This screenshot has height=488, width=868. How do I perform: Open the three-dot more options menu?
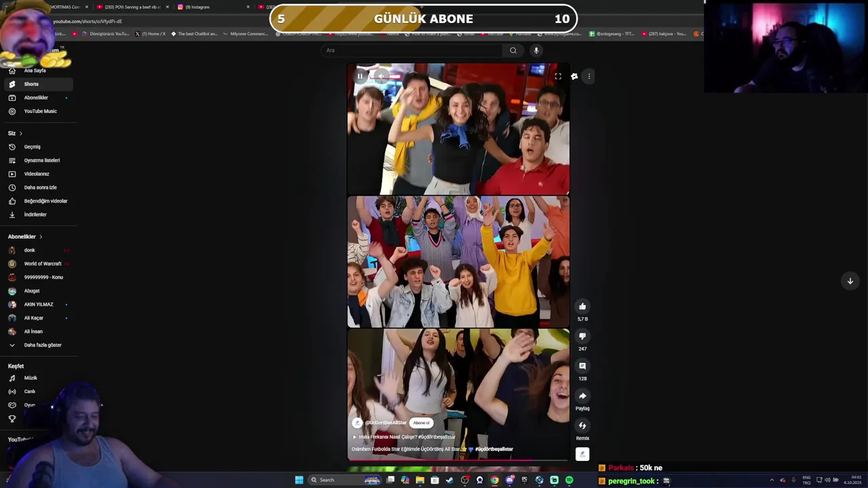[589, 76]
